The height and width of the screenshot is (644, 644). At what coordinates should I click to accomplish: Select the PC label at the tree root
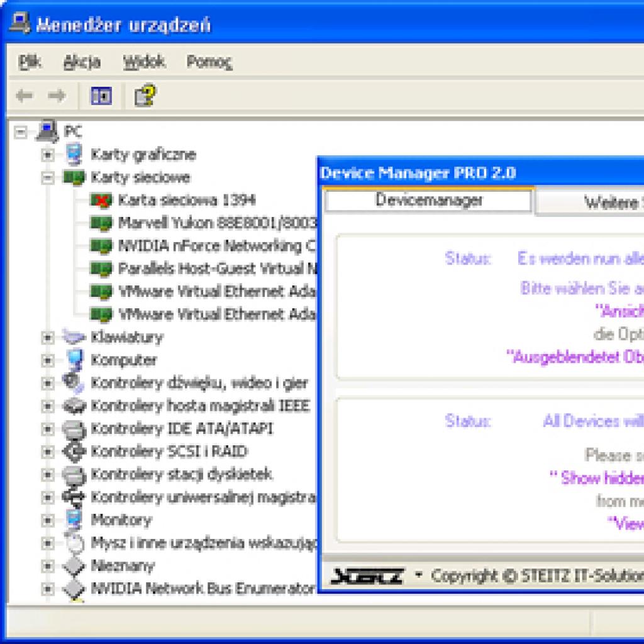point(73,131)
